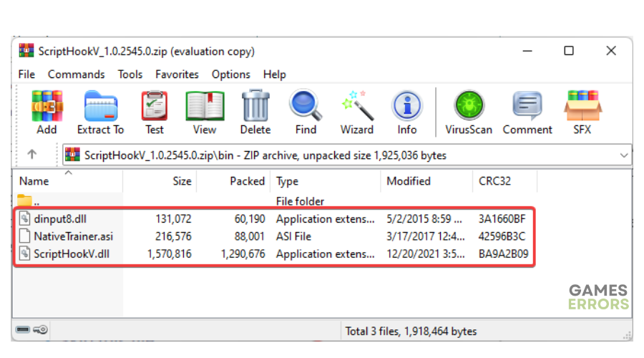Click the packed value 88,001
Image resolution: width=644 pixels, height=358 pixels.
click(250, 236)
